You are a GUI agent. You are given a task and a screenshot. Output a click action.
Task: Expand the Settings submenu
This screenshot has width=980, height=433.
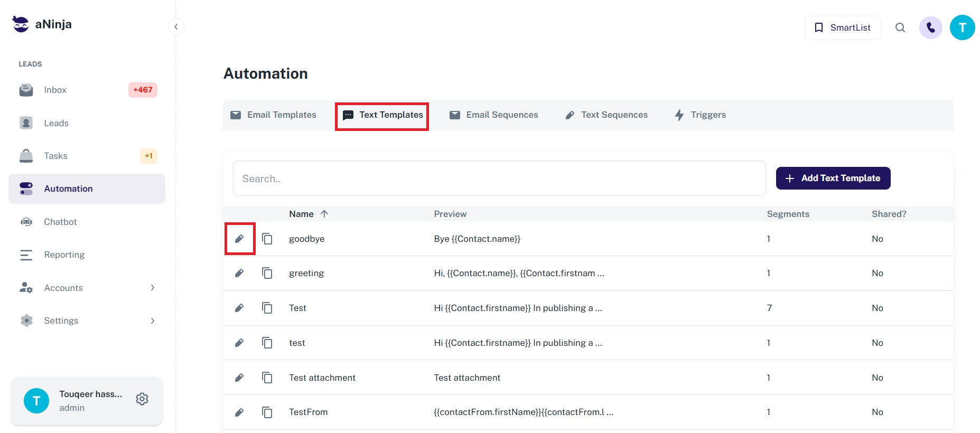click(152, 321)
